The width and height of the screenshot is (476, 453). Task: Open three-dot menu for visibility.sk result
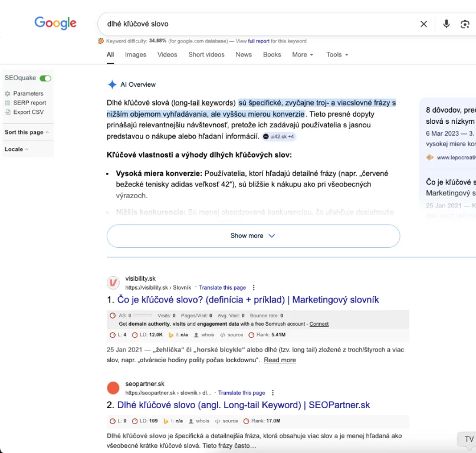point(254,287)
